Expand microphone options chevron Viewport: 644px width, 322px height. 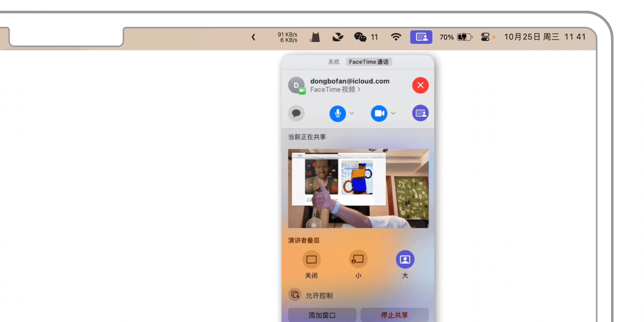352,113
